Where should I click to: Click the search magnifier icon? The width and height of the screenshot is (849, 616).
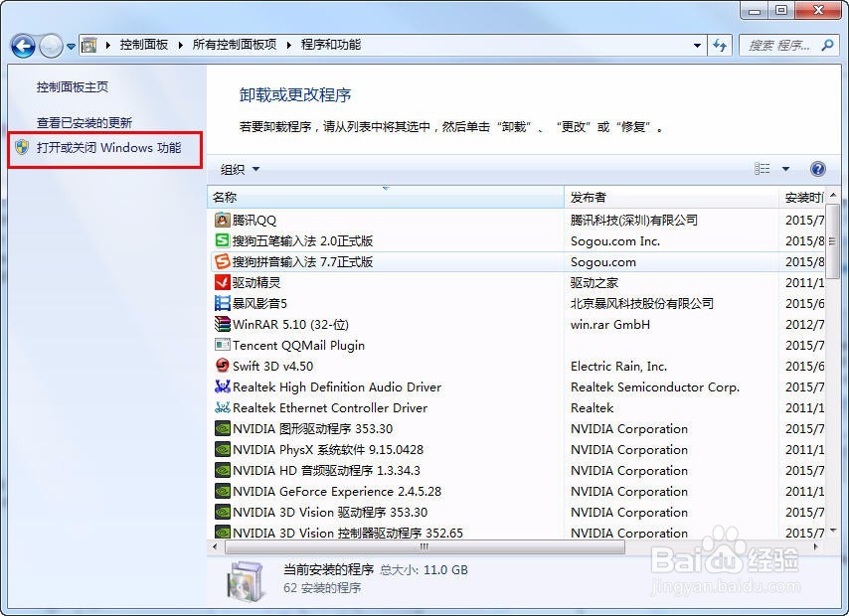(x=827, y=46)
